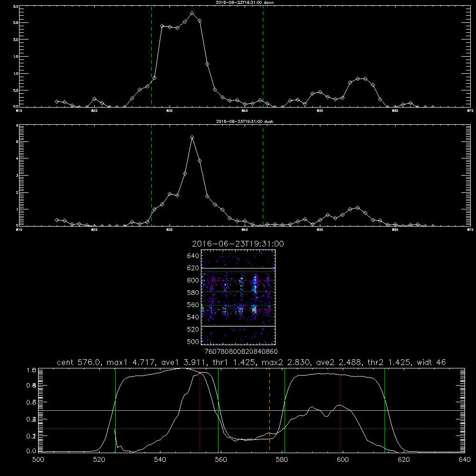This screenshot has height=476, width=476.
Task: Click the '0.0' y-axis label in the bottom plot
Action: (x=31, y=451)
